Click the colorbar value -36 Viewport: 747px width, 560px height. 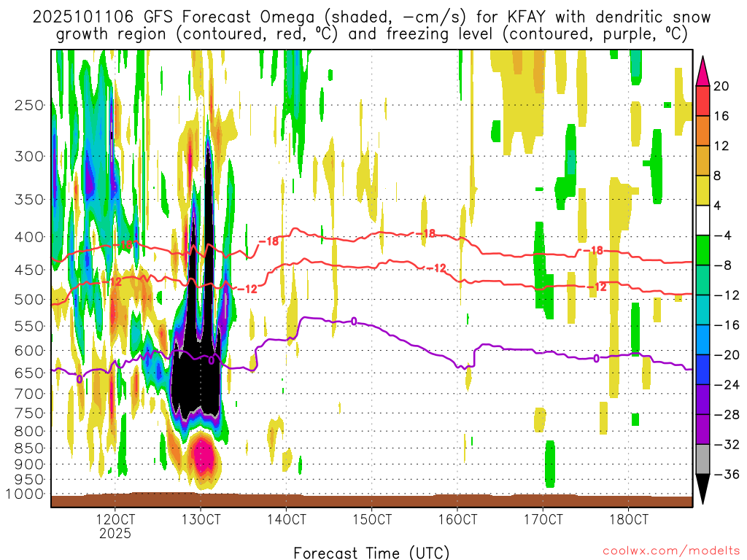(x=726, y=474)
